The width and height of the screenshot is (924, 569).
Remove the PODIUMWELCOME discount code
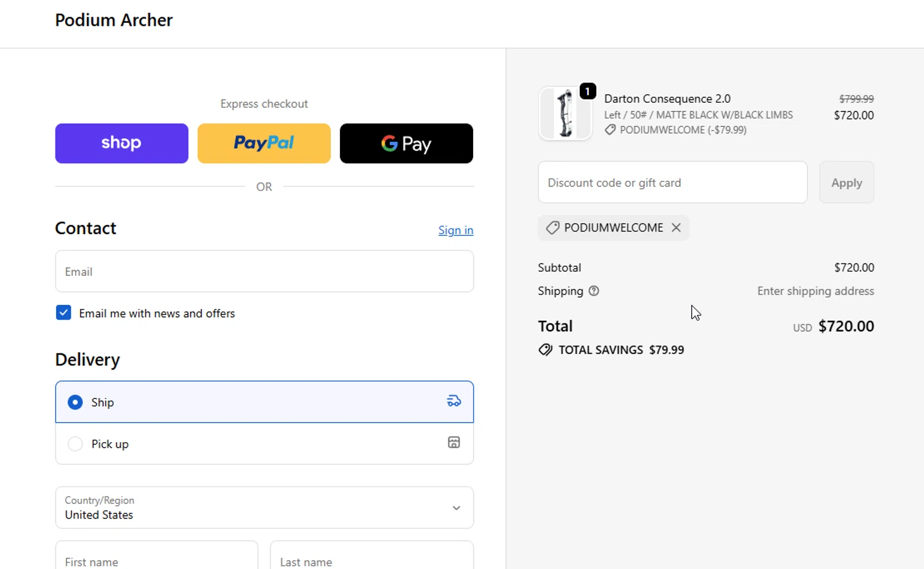click(x=676, y=228)
